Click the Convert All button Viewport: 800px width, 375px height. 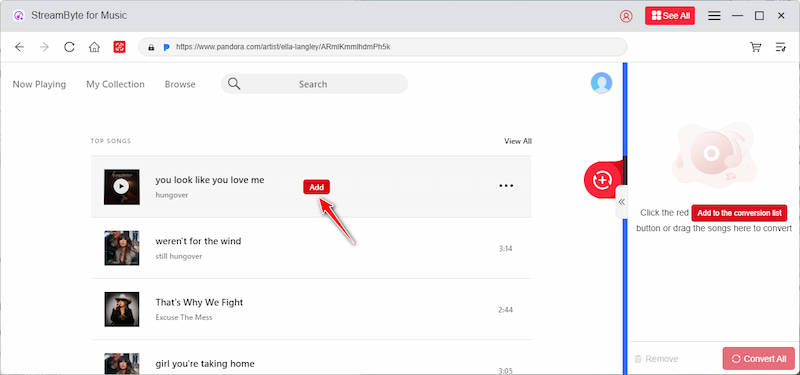759,359
